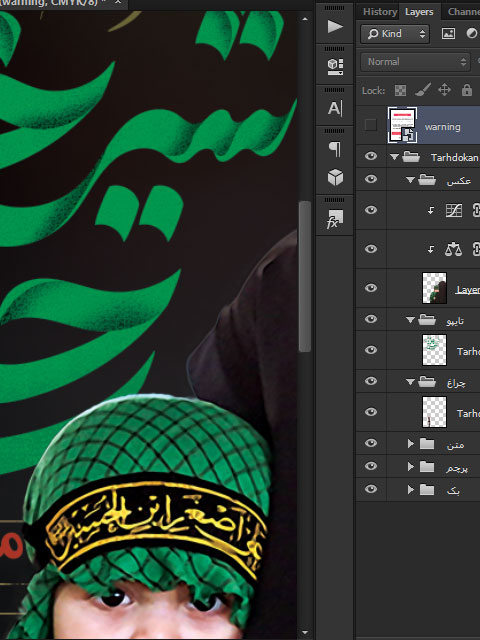This screenshot has width=480, height=640.
Task: Hide the Curves adjustment layer
Action: point(371,210)
